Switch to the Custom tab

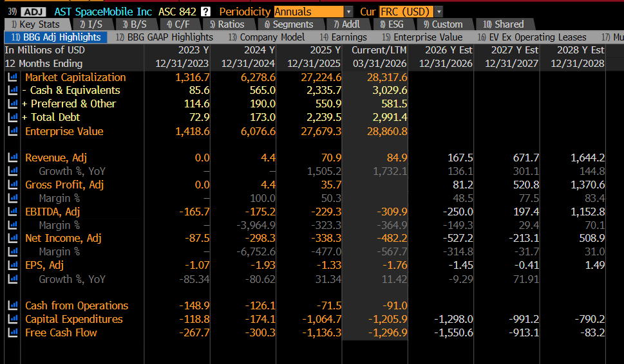(x=443, y=24)
